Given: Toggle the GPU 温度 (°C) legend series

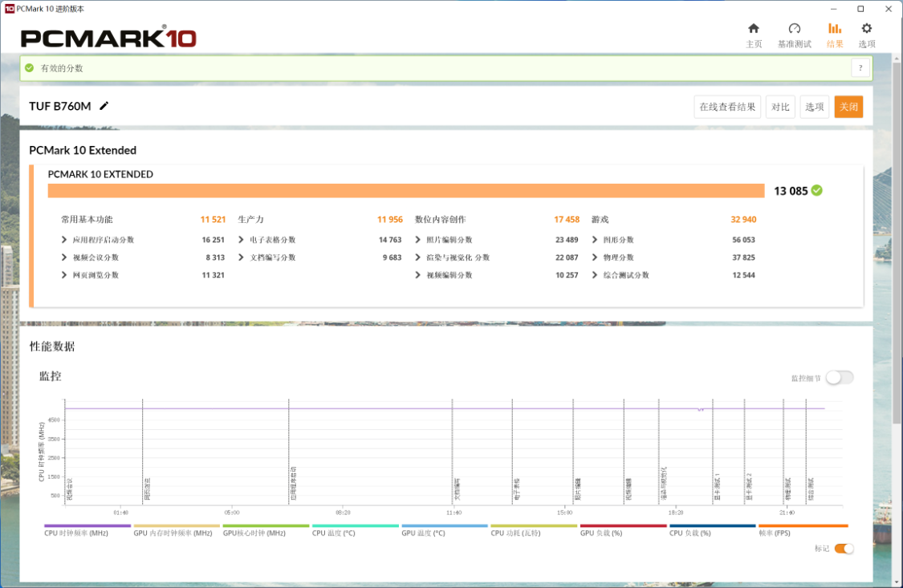Looking at the screenshot, I should [445, 530].
